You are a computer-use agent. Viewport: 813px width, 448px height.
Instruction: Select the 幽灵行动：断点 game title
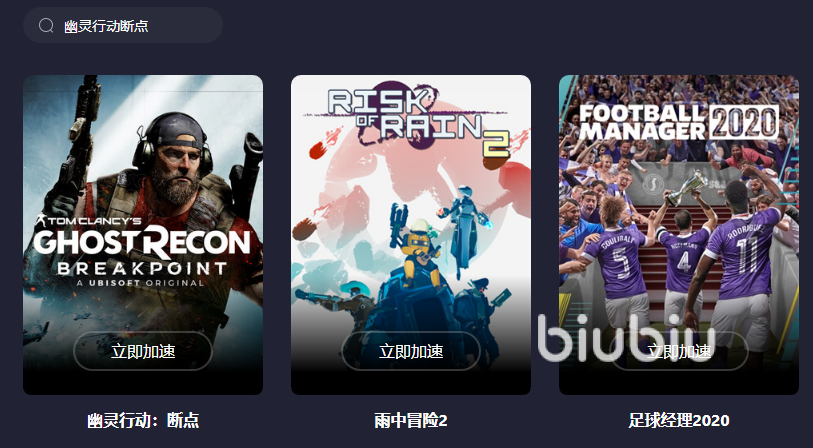[x=143, y=421]
